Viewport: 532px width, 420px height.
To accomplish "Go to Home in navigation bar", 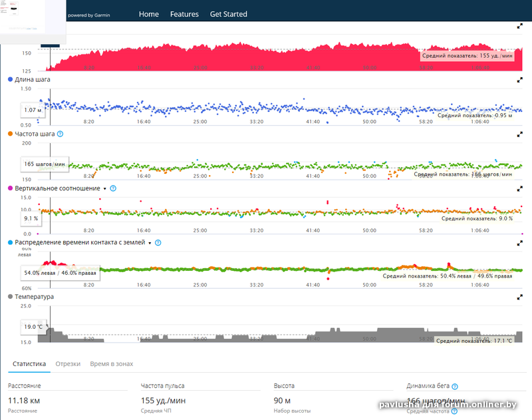I will [149, 14].
